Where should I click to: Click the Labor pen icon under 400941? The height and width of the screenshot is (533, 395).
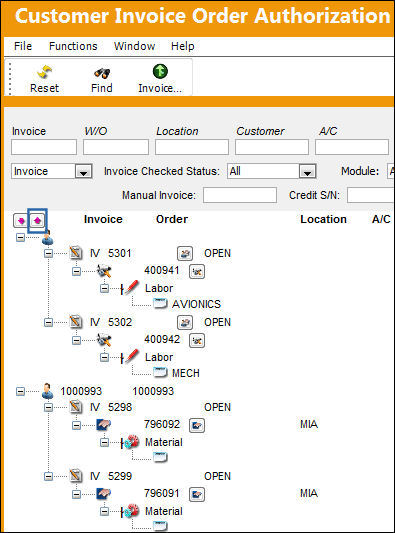[x=131, y=288]
